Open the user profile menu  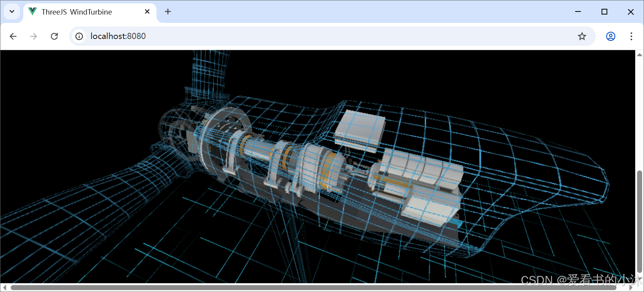point(611,36)
